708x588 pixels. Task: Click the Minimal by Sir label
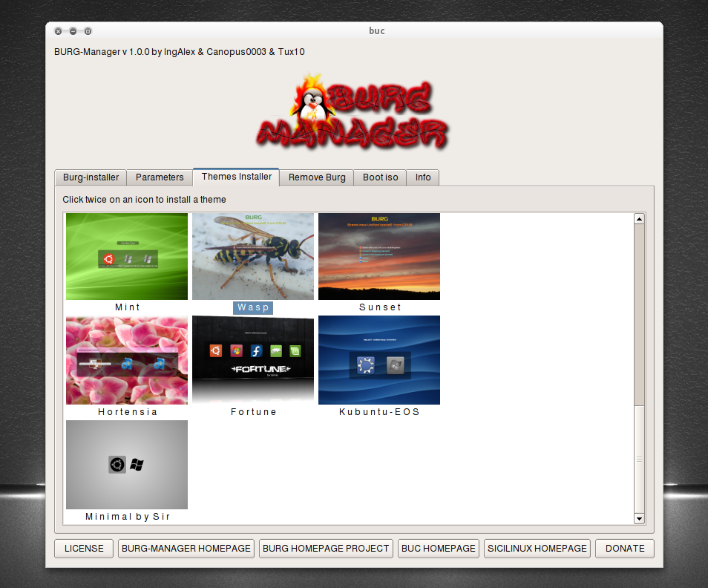128,517
